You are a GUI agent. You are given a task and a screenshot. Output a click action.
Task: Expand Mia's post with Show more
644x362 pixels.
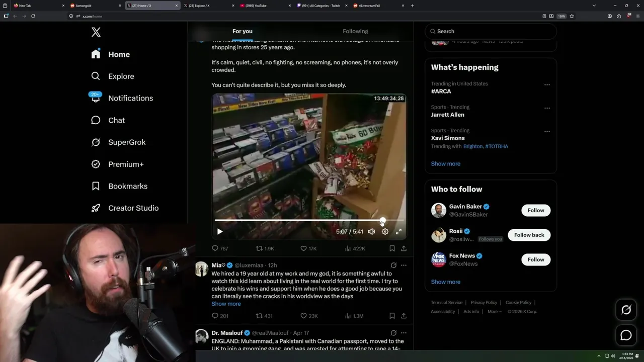coord(226,304)
